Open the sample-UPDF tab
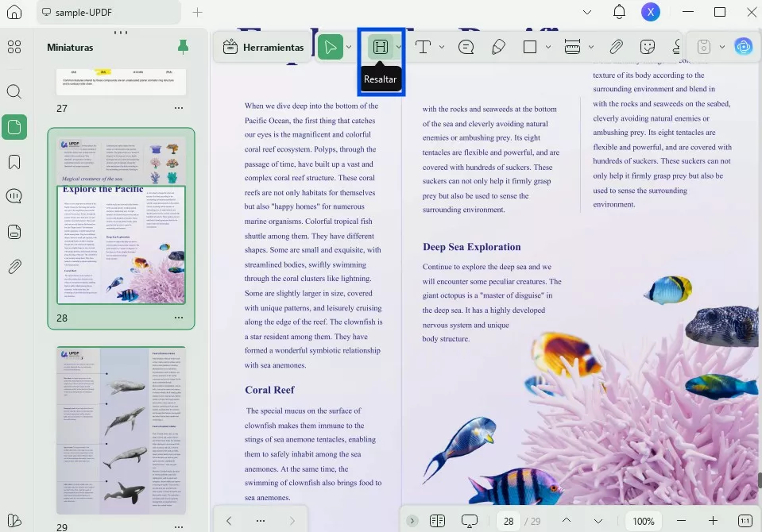This screenshot has height=532, width=762. pos(108,13)
